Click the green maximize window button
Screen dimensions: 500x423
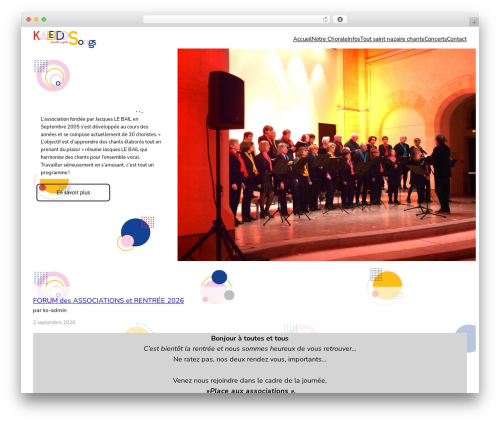[x=44, y=20]
